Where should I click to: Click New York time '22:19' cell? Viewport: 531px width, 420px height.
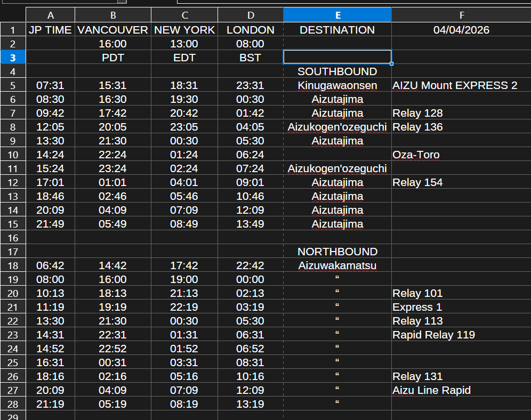(184, 308)
